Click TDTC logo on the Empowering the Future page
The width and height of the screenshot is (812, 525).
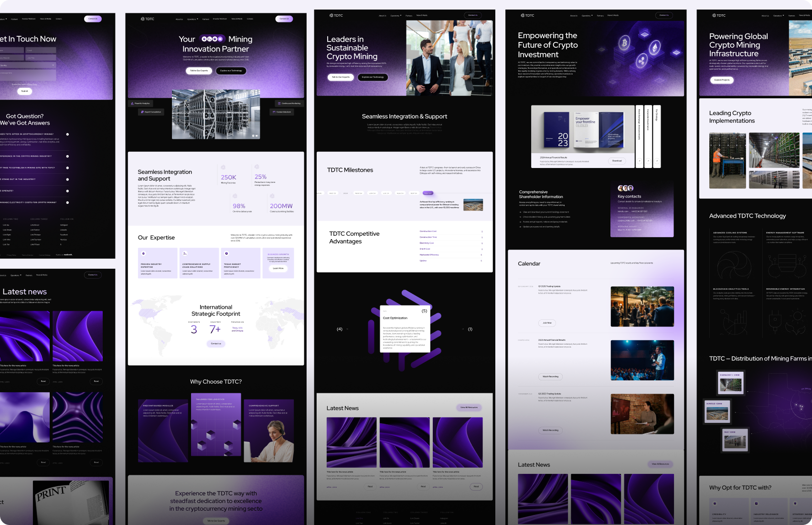pyautogui.click(x=527, y=15)
